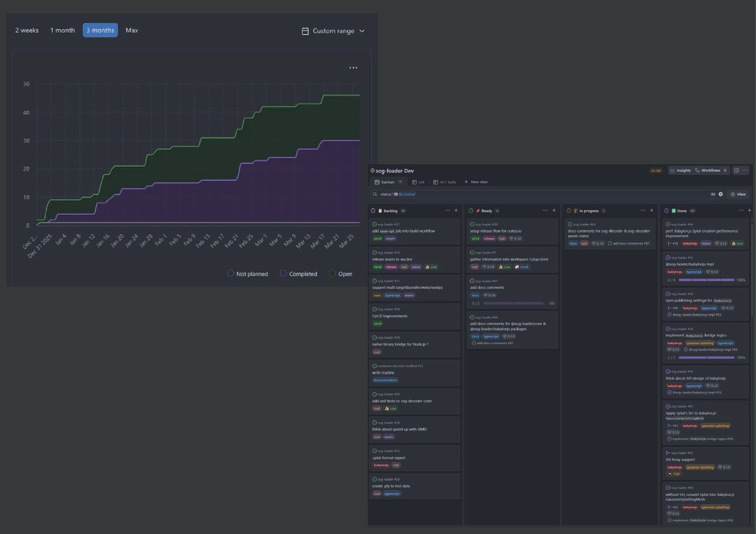Clear the status filter with X icon

721,194
